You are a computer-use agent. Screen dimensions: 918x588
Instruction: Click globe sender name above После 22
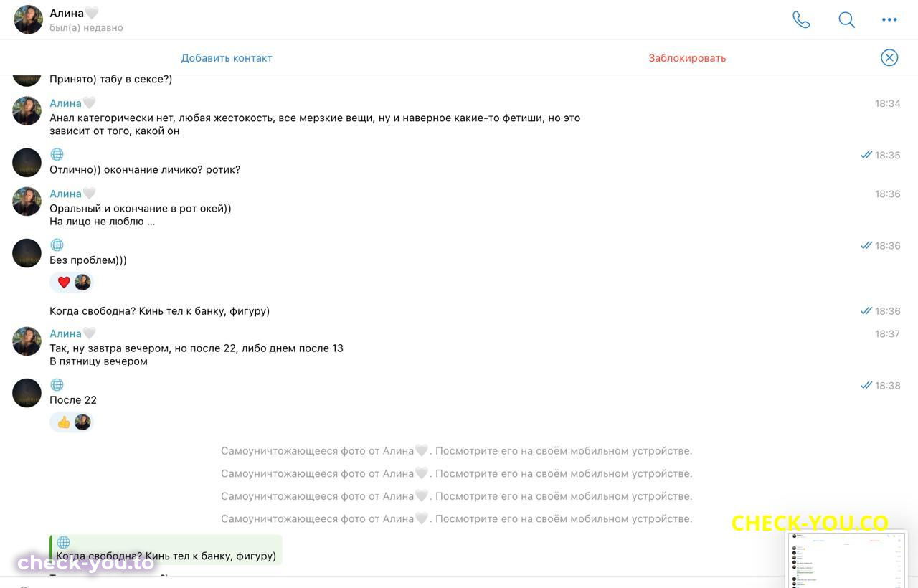coord(57,384)
